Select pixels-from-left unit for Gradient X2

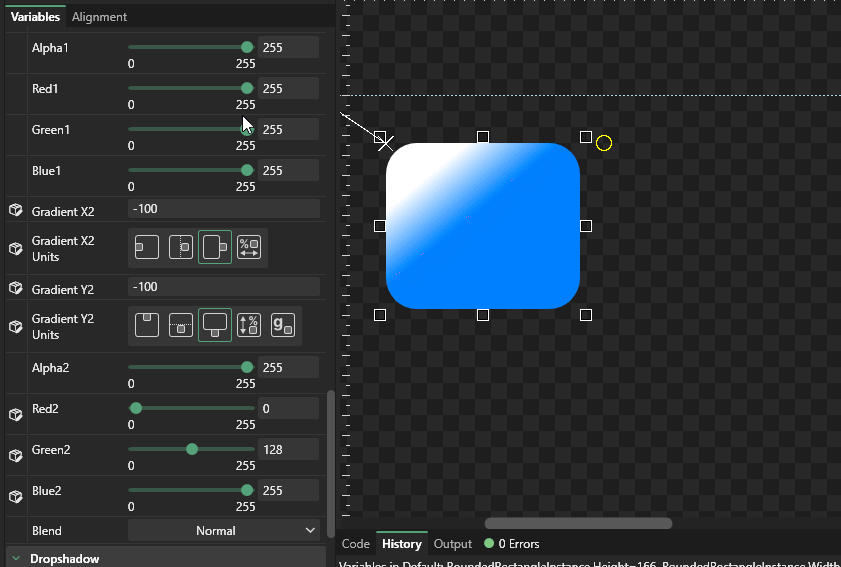pos(147,247)
